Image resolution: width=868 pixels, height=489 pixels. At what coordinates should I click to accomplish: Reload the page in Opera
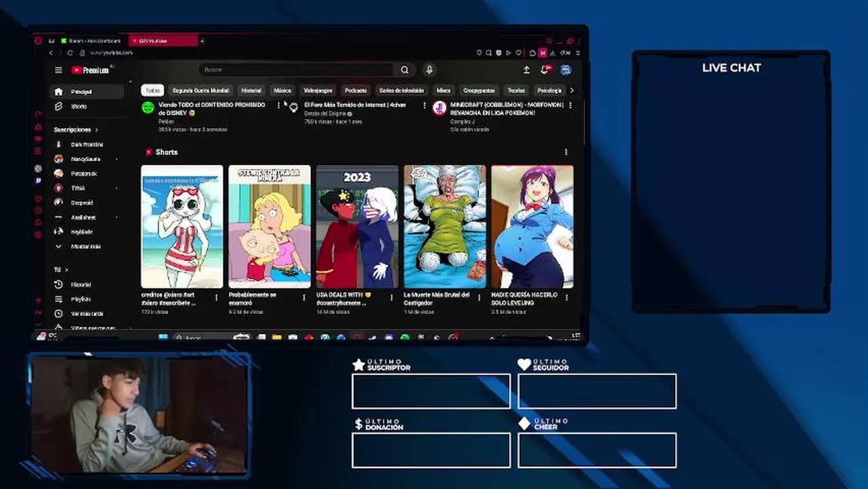point(70,53)
